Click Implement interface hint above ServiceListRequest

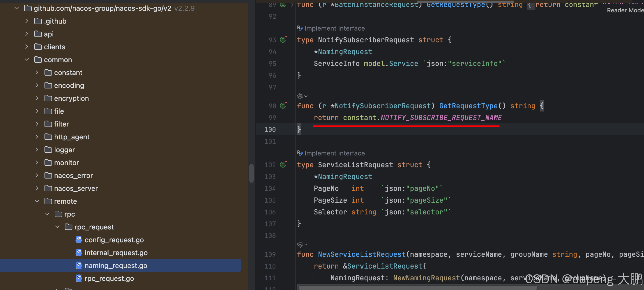click(334, 153)
